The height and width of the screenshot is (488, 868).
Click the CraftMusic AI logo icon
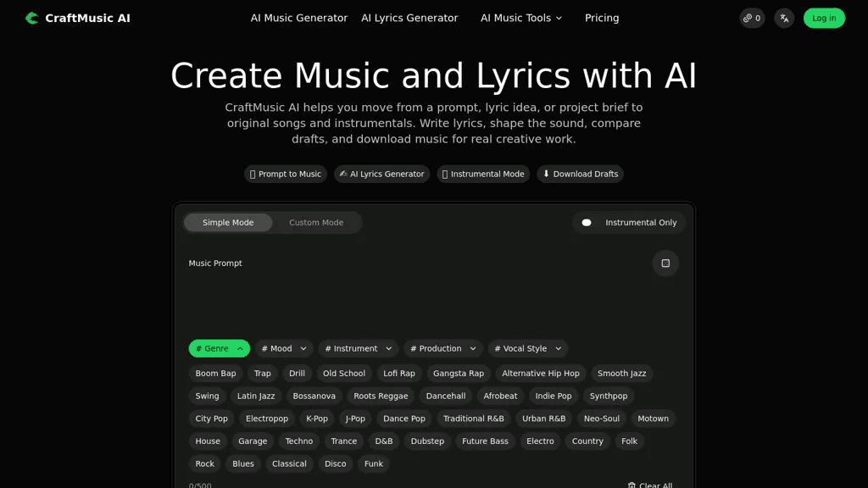tap(32, 19)
